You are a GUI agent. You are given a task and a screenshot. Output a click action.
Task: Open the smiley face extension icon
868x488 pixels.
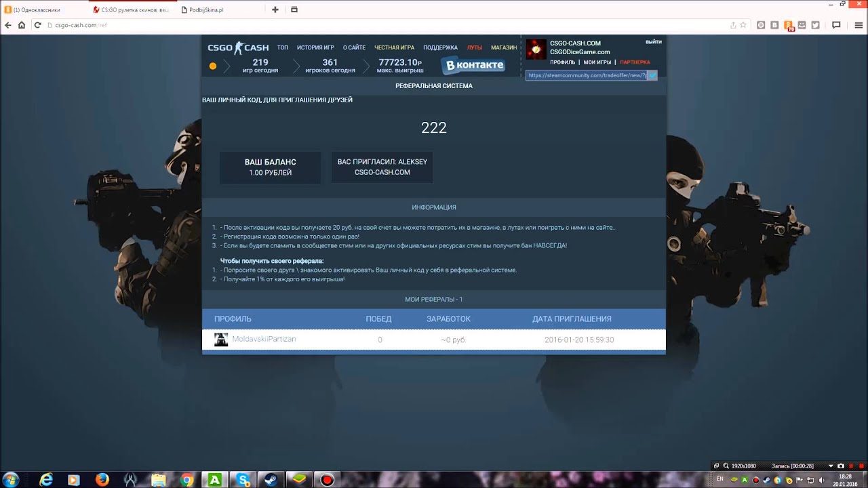(802, 25)
